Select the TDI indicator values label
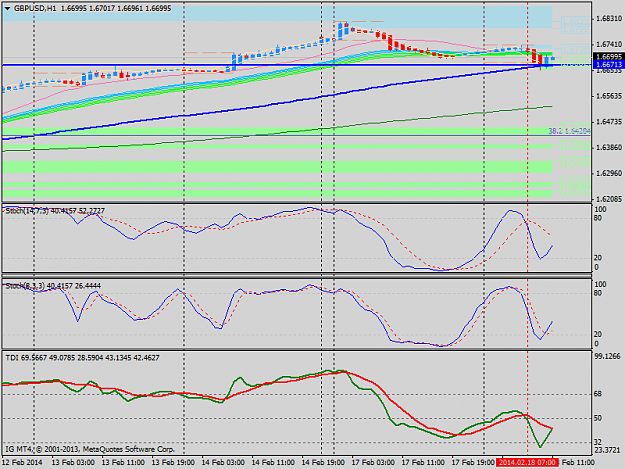Screen dimensions: 625x469 click(x=83, y=358)
